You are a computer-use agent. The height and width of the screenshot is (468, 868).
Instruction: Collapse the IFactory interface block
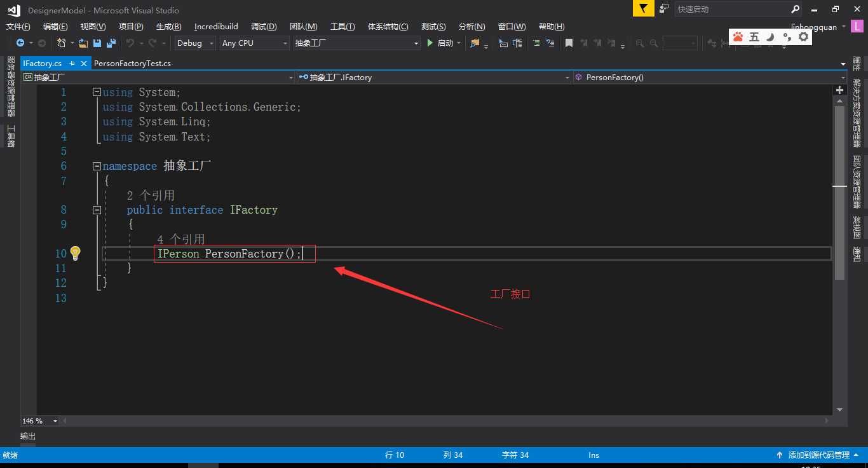(x=97, y=209)
